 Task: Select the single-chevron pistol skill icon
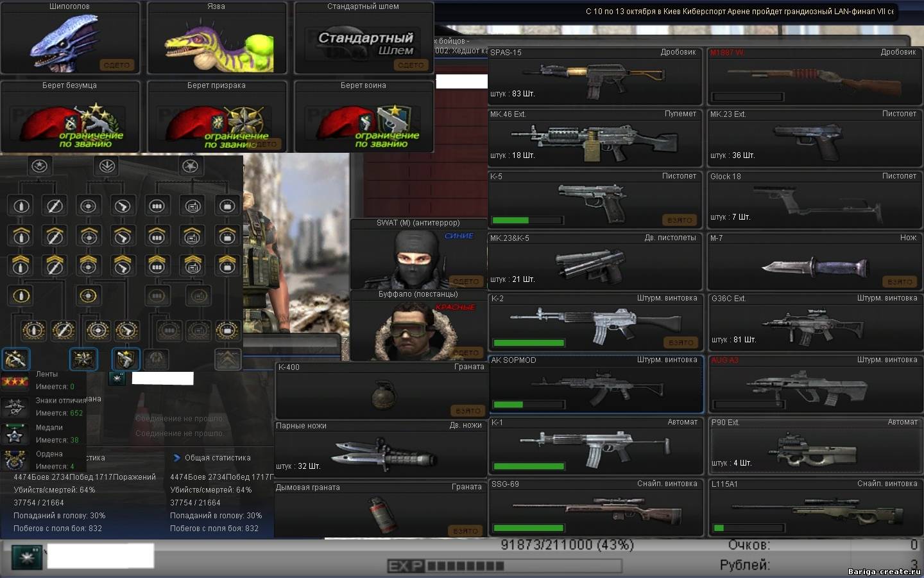point(123,236)
